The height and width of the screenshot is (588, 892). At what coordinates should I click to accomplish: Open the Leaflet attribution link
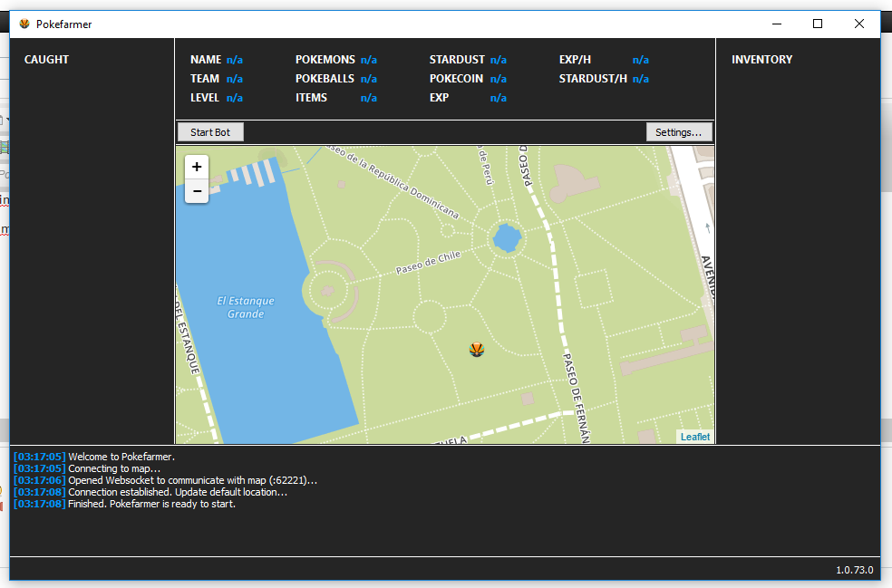[694, 437]
